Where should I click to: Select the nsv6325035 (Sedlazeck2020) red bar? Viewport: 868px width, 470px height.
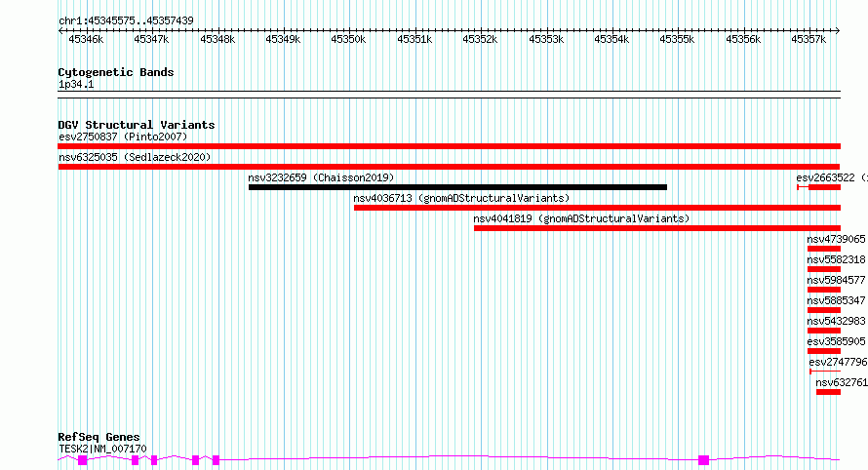tap(449, 167)
